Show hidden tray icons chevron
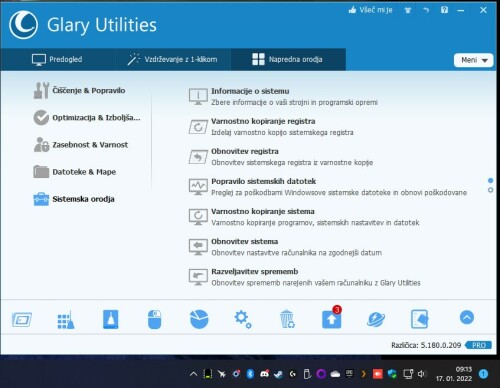 pos(193,374)
